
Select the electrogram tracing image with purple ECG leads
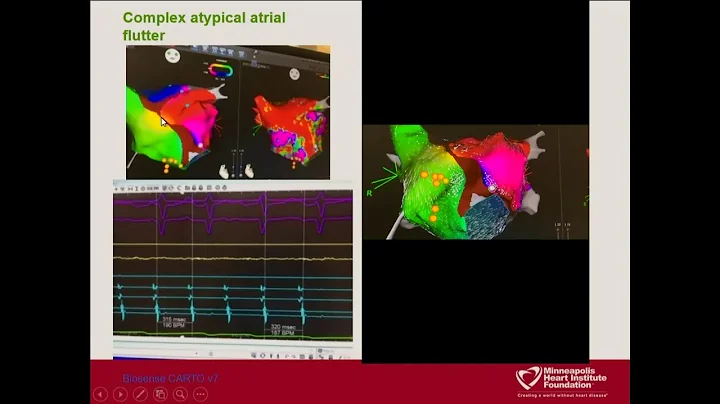tap(233, 270)
